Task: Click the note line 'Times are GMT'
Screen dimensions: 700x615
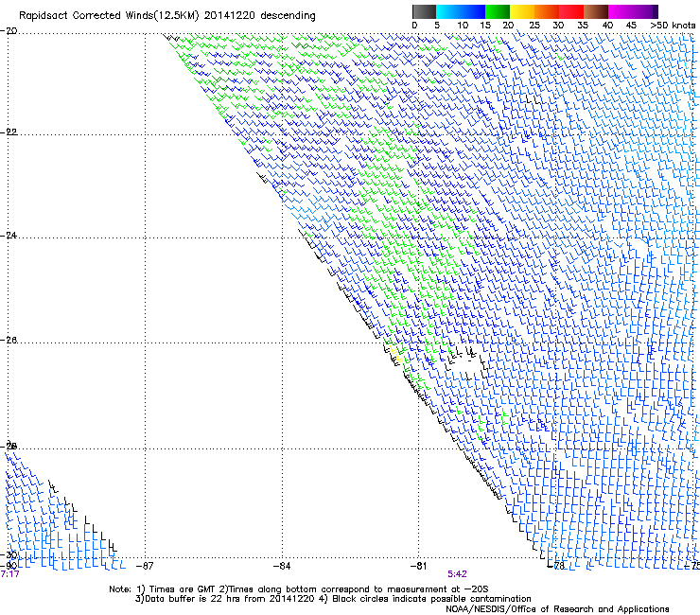Action: (x=183, y=589)
